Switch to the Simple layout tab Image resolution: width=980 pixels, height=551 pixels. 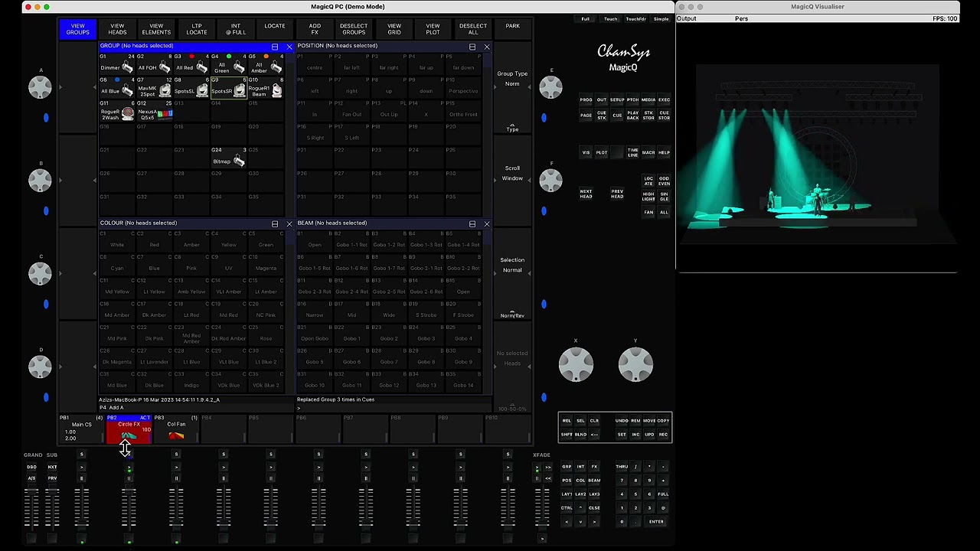coord(661,19)
